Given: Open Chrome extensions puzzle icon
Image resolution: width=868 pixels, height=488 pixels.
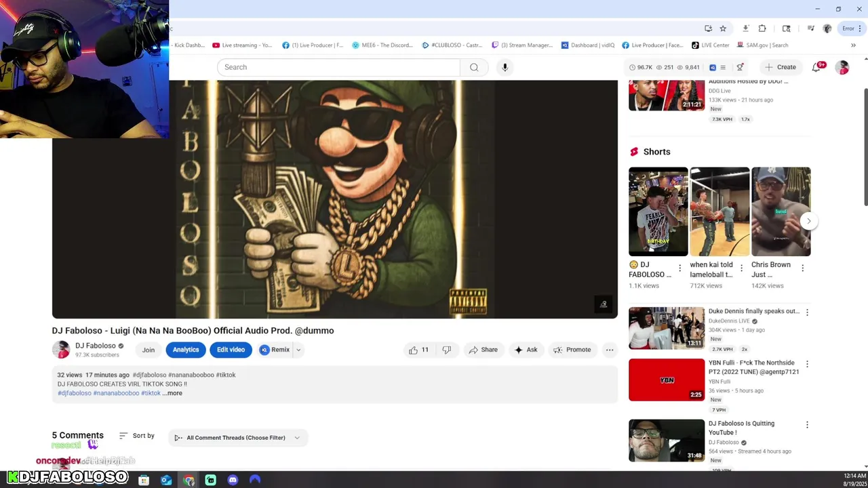Looking at the screenshot, I should pos(762,28).
